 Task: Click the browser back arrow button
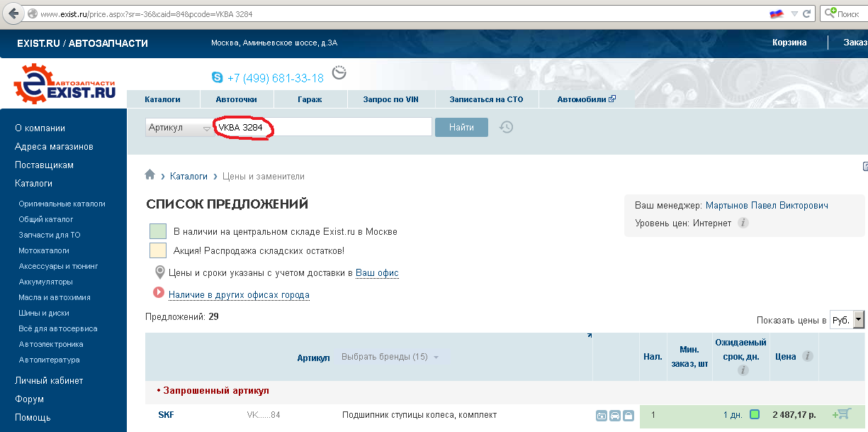click(13, 13)
